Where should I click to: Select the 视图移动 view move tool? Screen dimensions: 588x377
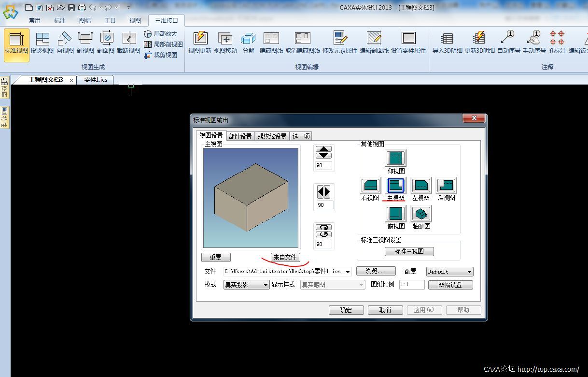(225, 43)
